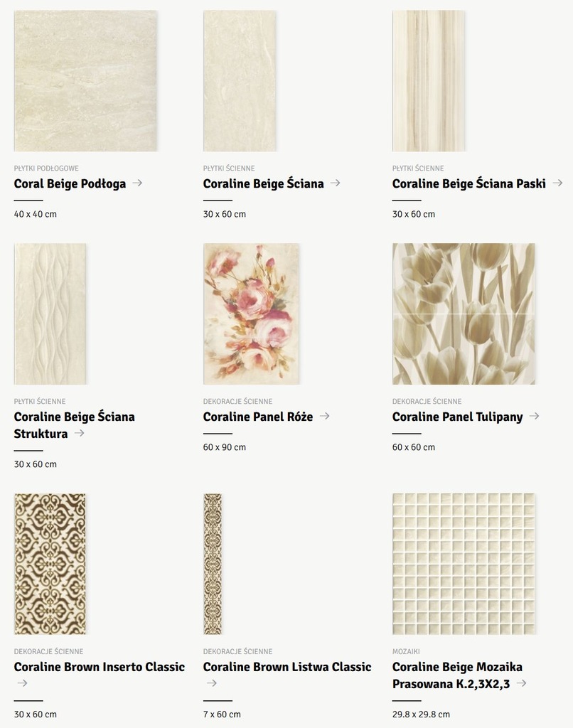Open Coraline Brown Listwa Classic title link
573x728 pixels.
[287, 667]
